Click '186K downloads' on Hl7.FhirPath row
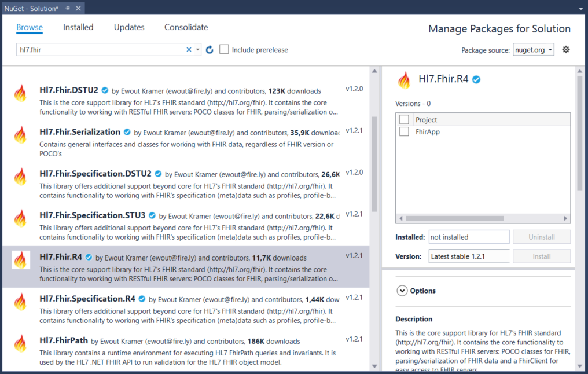Viewport: 588px width, 374px height. point(274,342)
